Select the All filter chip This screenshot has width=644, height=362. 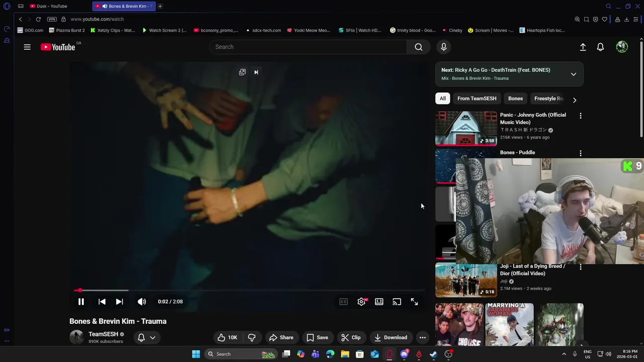[x=443, y=99]
